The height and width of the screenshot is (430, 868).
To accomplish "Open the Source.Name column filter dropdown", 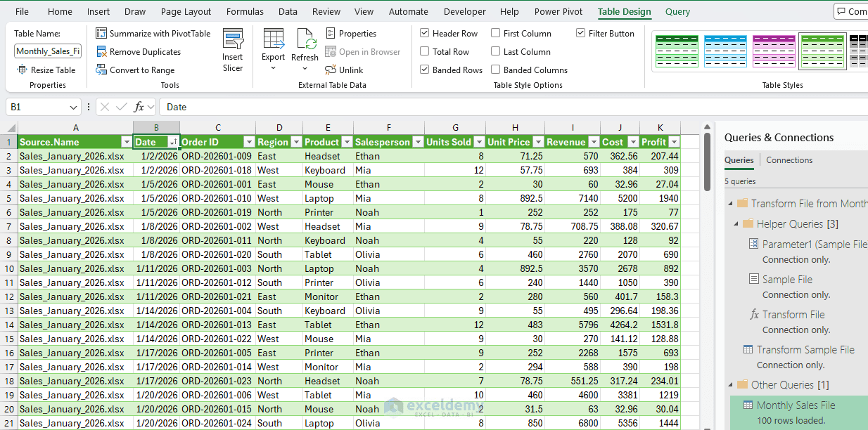I will [x=127, y=142].
